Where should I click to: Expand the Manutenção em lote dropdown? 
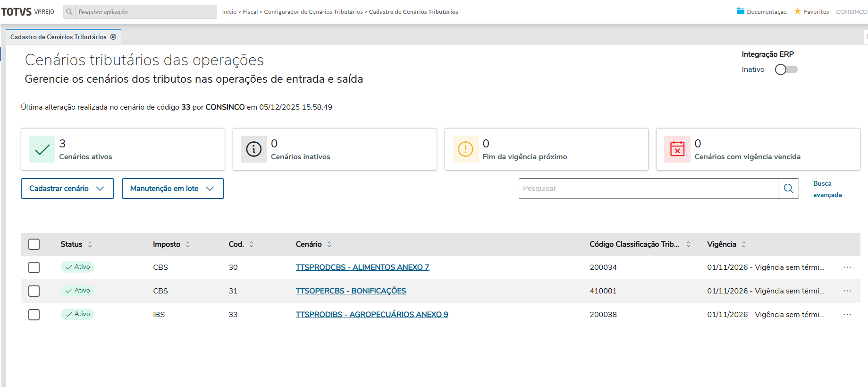[173, 189]
